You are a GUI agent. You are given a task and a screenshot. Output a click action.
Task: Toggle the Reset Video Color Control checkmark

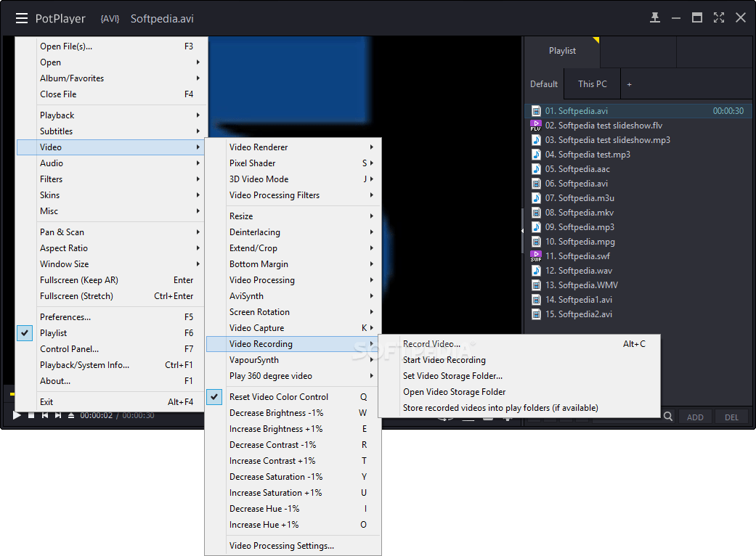[214, 396]
